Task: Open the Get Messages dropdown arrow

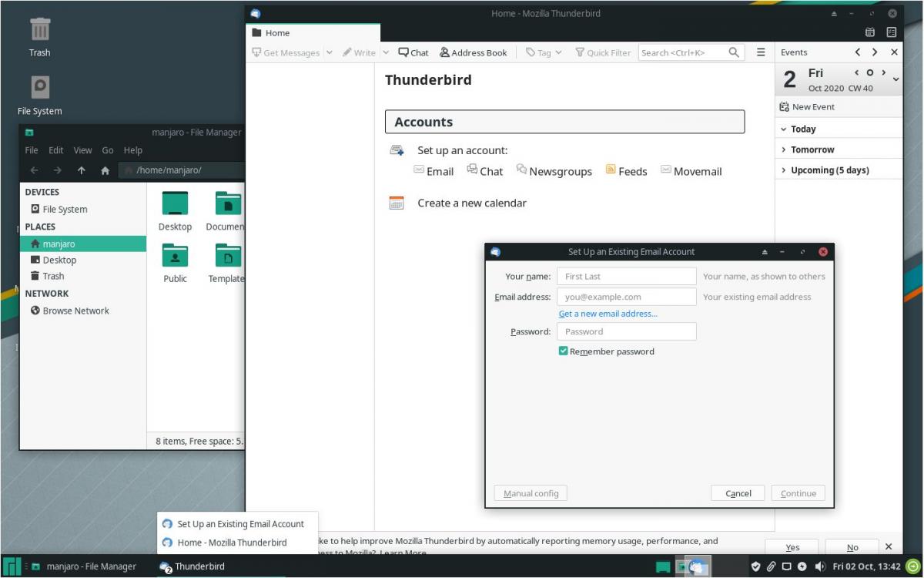Action: coord(330,52)
